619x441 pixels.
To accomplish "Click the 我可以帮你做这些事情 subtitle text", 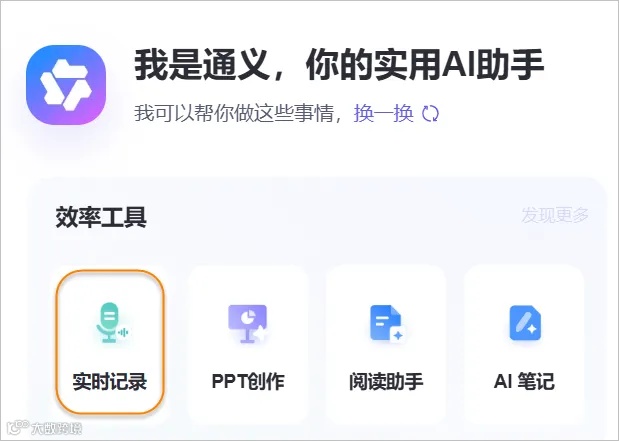I will [234, 114].
